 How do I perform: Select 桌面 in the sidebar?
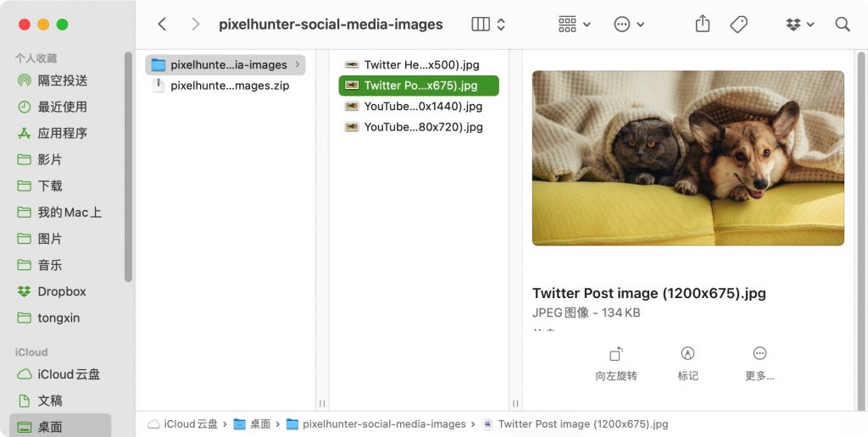pos(60,427)
